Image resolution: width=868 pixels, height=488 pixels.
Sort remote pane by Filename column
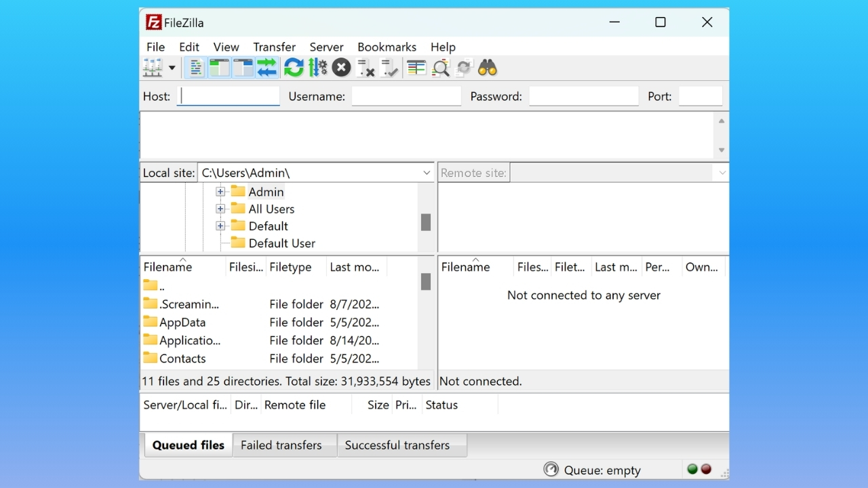click(x=476, y=267)
